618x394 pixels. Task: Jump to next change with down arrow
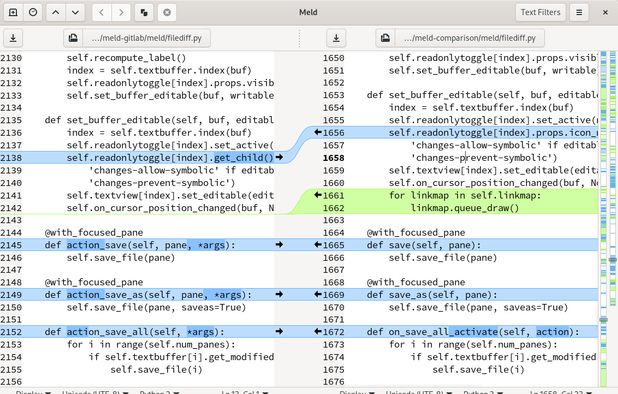[75, 12]
